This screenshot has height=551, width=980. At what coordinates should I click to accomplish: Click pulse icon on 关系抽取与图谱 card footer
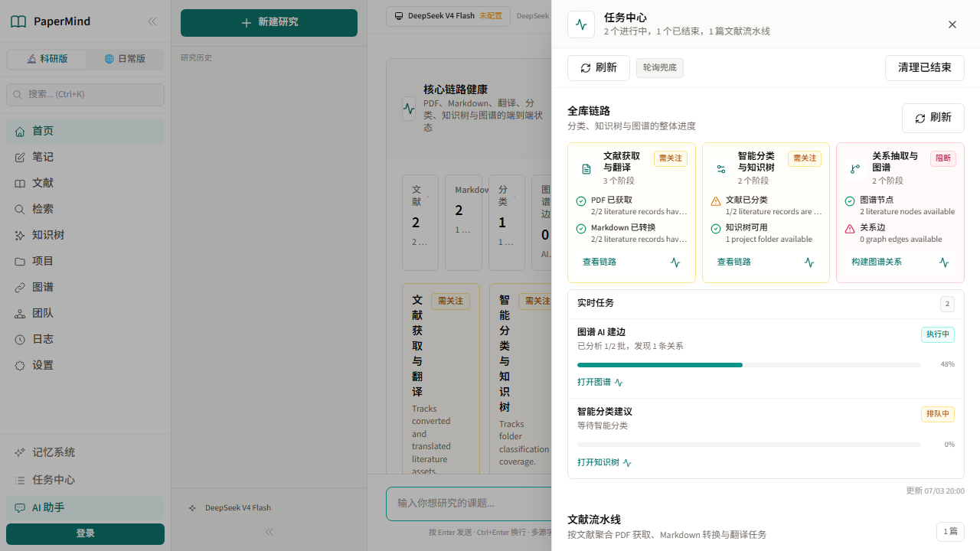coord(944,262)
